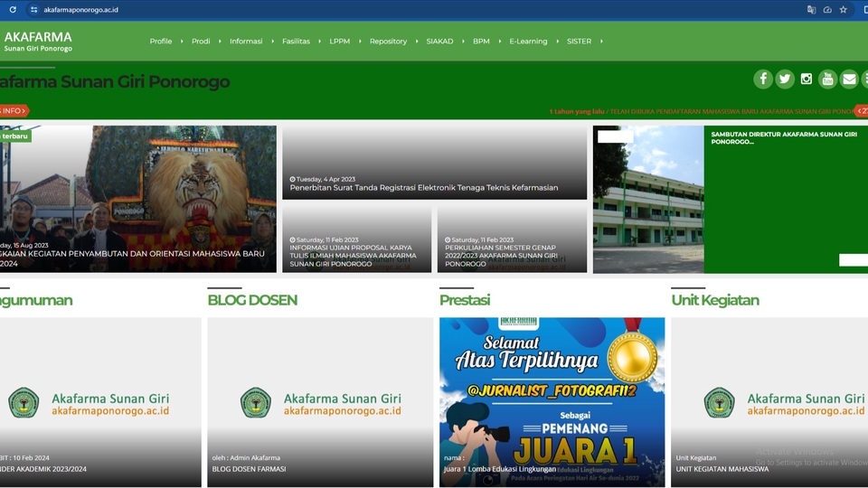Open the Prodi menu
Screen dimensions: 868x488
(201, 41)
